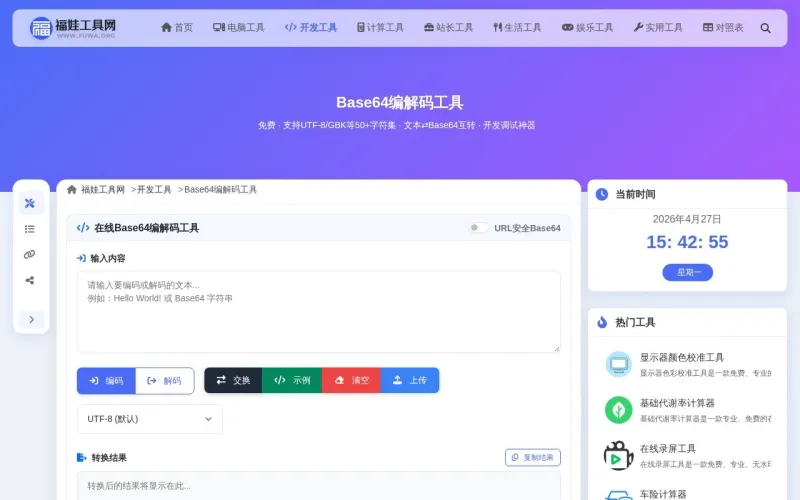Open the 开发工具 menu
This screenshot has height=500, width=800.
(311, 28)
